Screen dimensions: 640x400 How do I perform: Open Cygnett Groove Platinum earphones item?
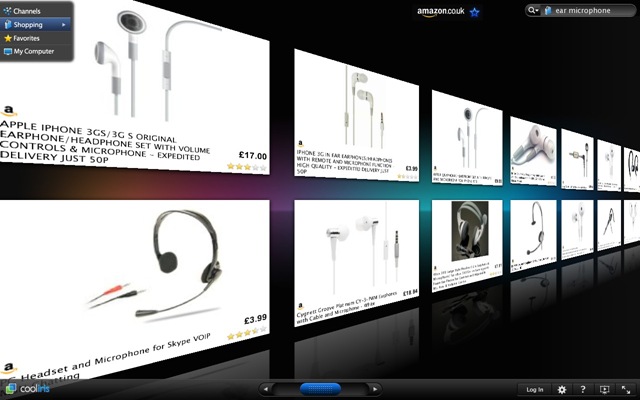tap(356, 263)
